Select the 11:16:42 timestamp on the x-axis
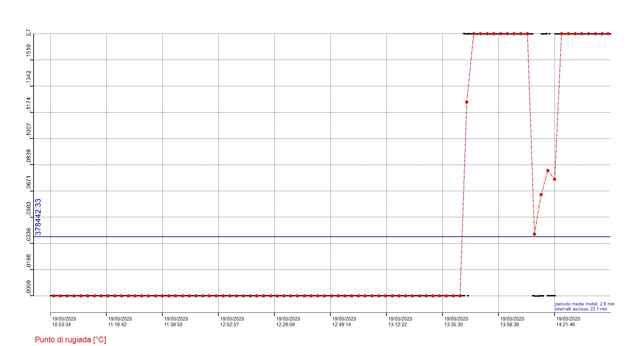Viewport: 644px width, 346px height. pos(117,325)
